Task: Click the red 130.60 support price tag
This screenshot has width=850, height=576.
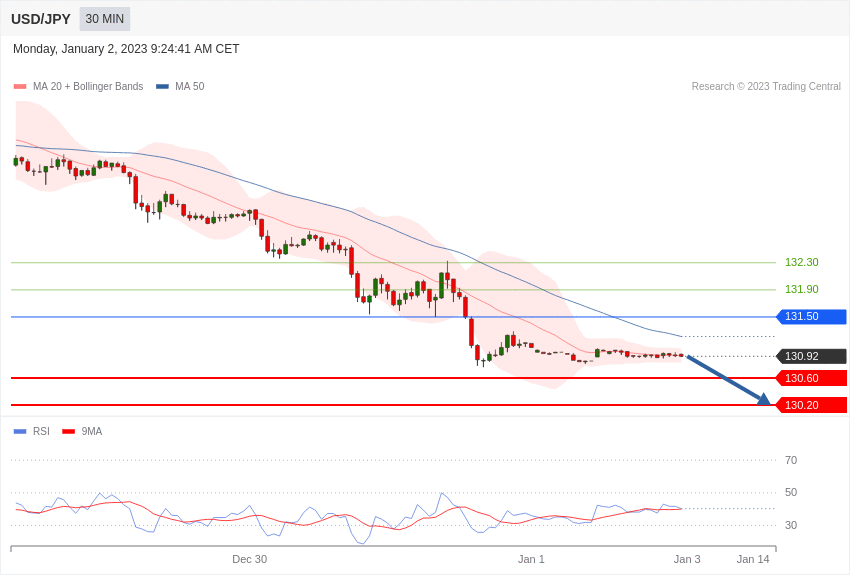Action: coord(812,378)
